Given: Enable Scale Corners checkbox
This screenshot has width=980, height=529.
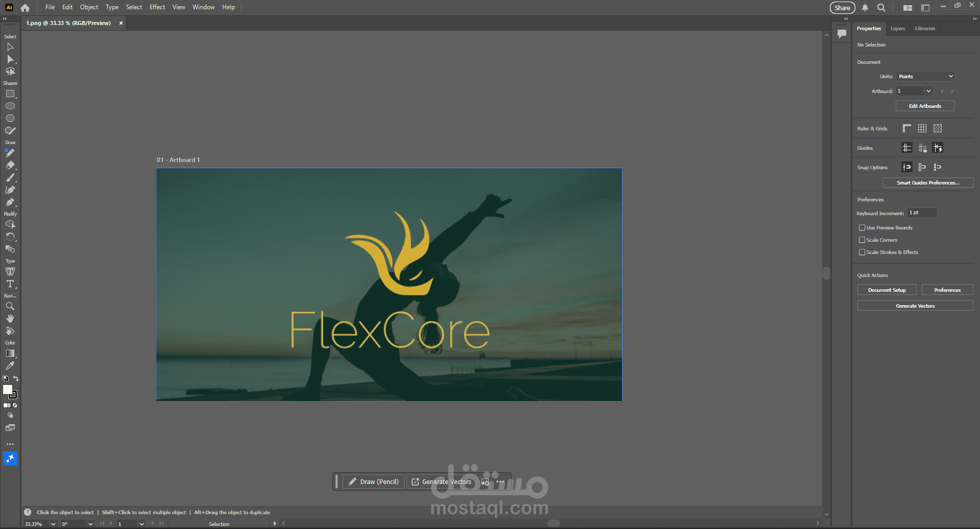Looking at the screenshot, I should 862,240.
